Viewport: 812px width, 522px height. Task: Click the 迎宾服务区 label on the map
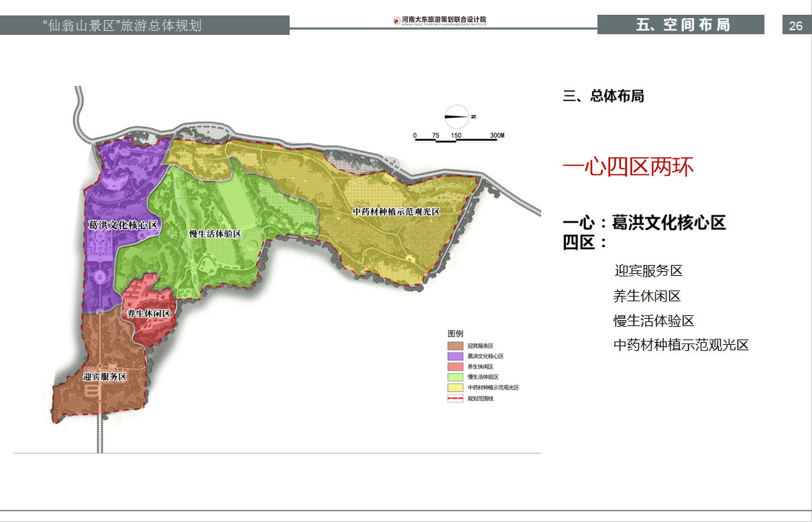(x=105, y=377)
